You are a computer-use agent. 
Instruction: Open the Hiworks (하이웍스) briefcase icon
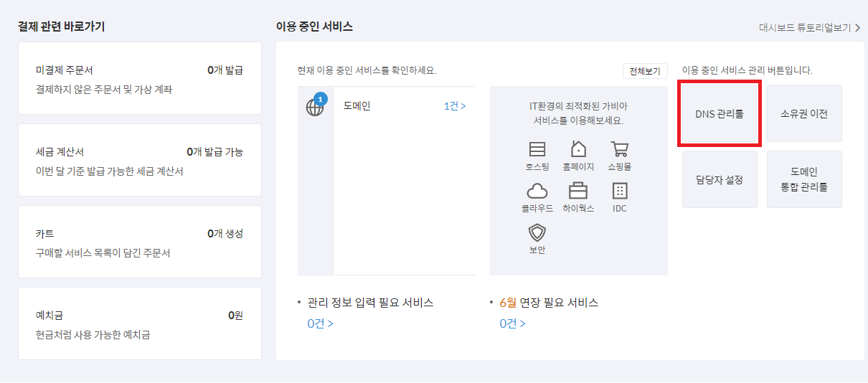578,191
